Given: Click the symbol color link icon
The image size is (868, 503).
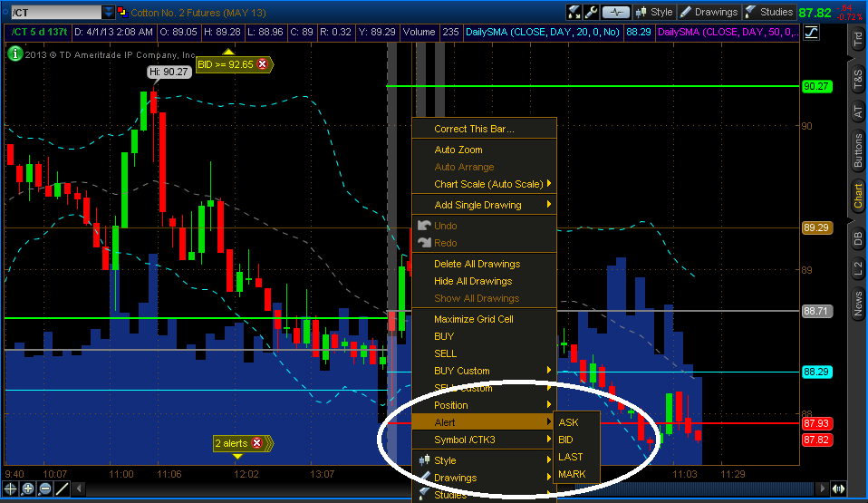Looking at the screenshot, I should pyautogui.click(x=122, y=12).
